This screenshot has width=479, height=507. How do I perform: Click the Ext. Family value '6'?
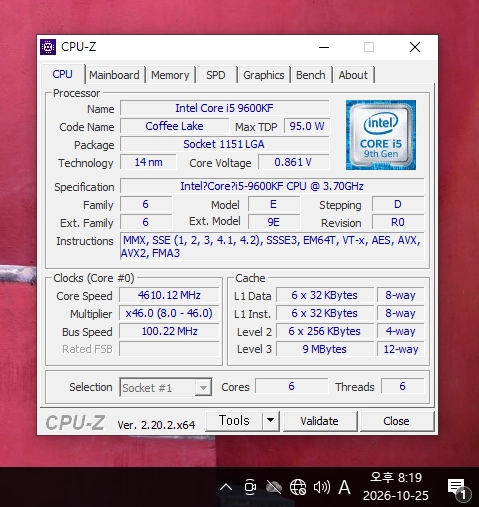click(146, 222)
